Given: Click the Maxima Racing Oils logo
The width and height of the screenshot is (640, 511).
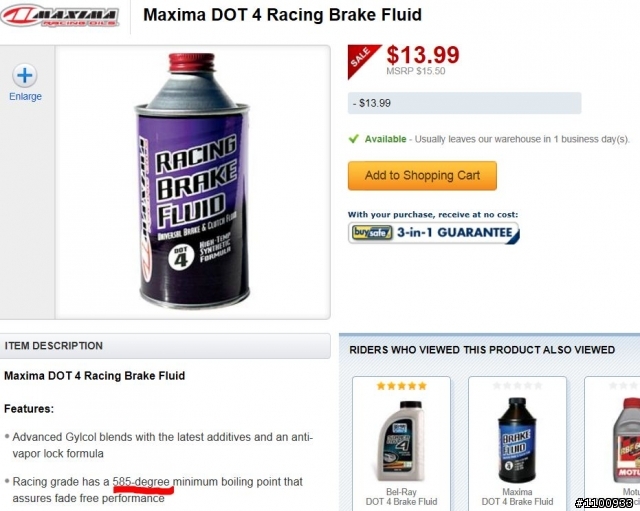Looking at the screenshot, I should click(60, 16).
